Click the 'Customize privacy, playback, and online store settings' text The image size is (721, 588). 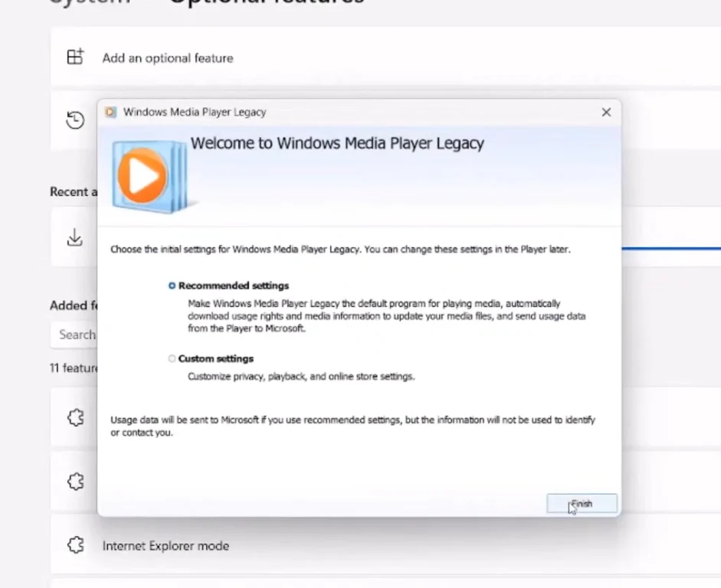click(x=301, y=376)
